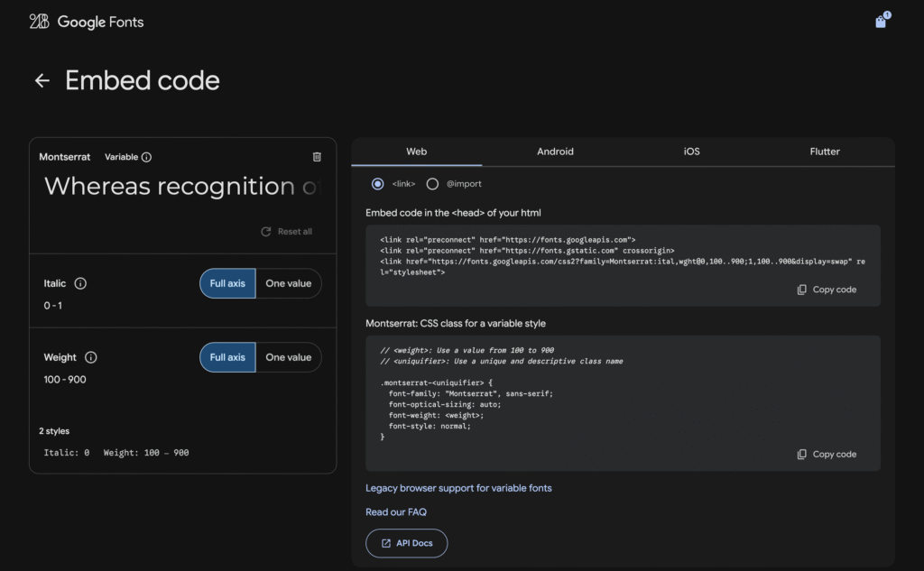The image size is (924, 571).
Task: Click the Montserrat font name label
Action: pyautogui.click(x=65, y=157)
